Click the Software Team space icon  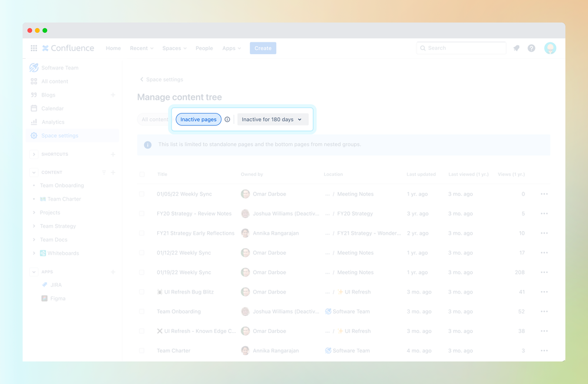pyautogui.click(x=34, y=68)
